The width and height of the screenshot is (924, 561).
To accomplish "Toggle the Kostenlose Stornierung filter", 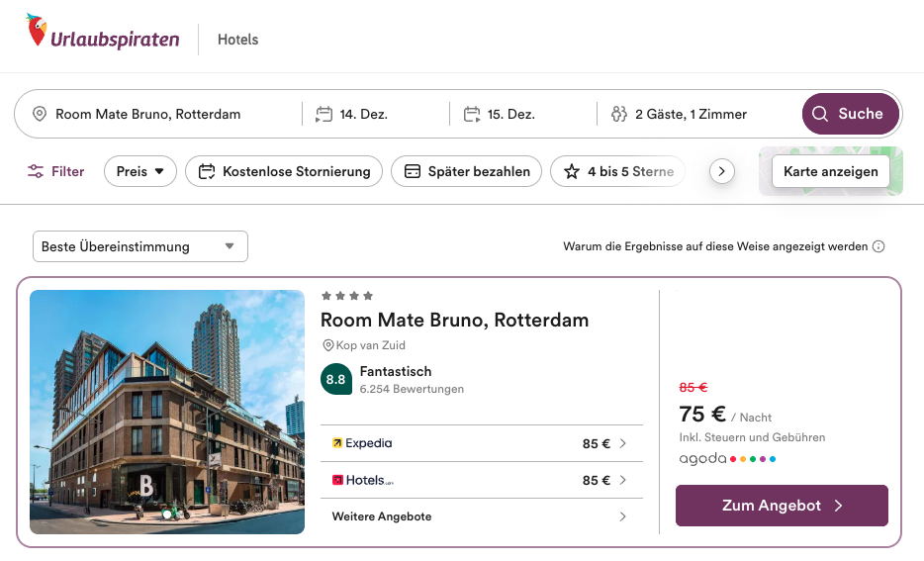I will 284,171.
